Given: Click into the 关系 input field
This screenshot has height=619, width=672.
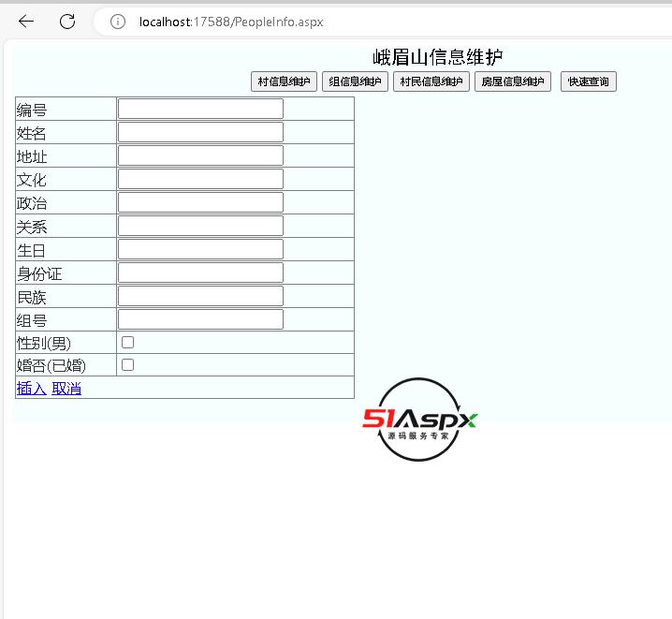Looking at the screenshot, I should [x=200, y=226].
